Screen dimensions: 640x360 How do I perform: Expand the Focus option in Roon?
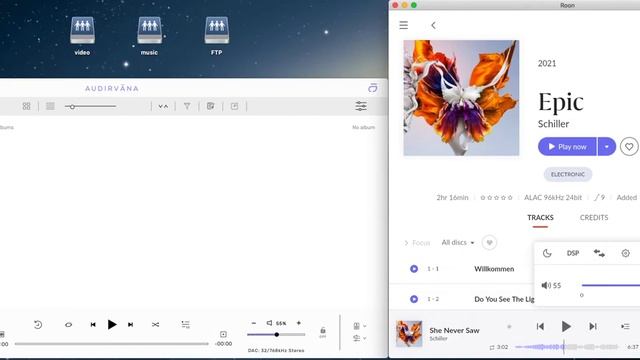pos(417,243)
